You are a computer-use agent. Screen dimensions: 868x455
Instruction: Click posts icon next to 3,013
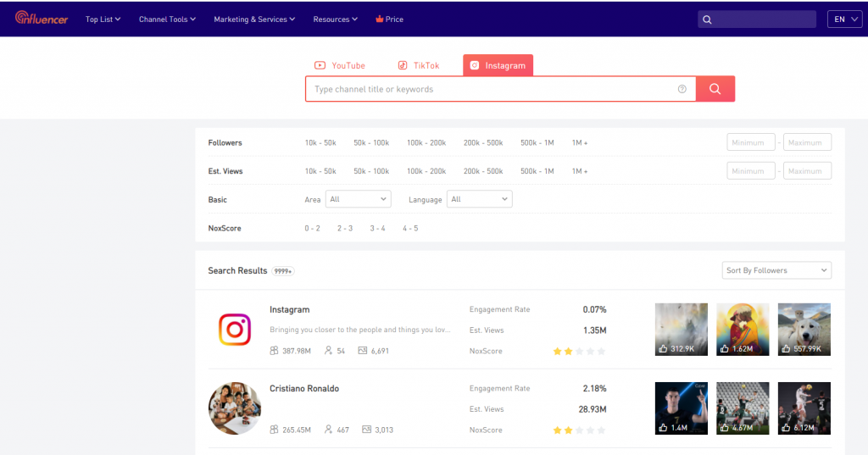tap(366, 430)
